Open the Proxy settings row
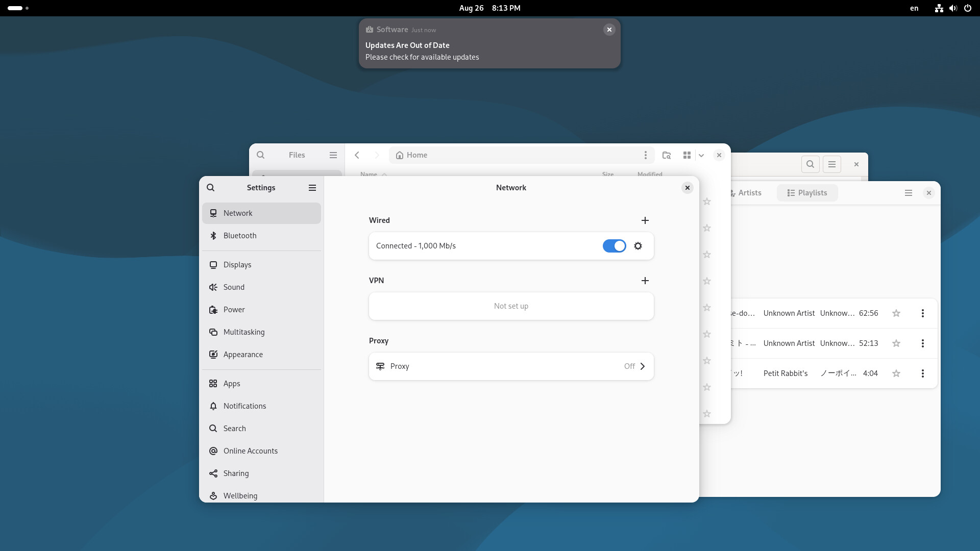Viewport: 980px width, 551px height. pos(511,366)
